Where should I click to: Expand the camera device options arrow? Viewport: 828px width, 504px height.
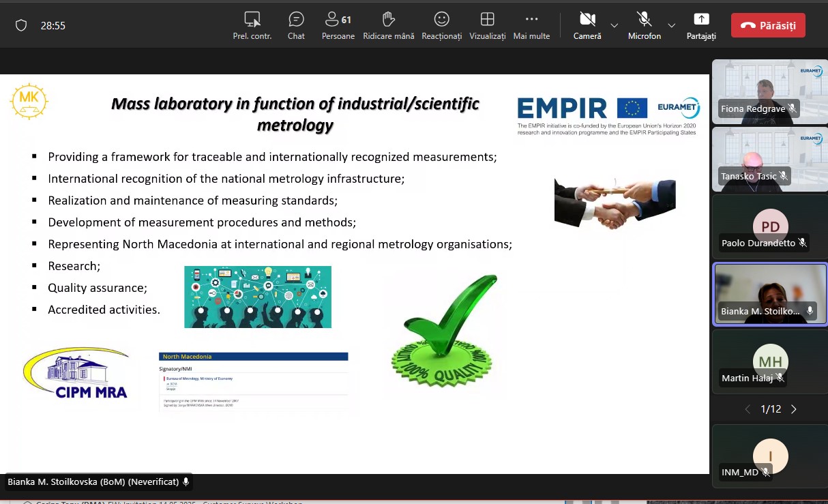(614, 26)
